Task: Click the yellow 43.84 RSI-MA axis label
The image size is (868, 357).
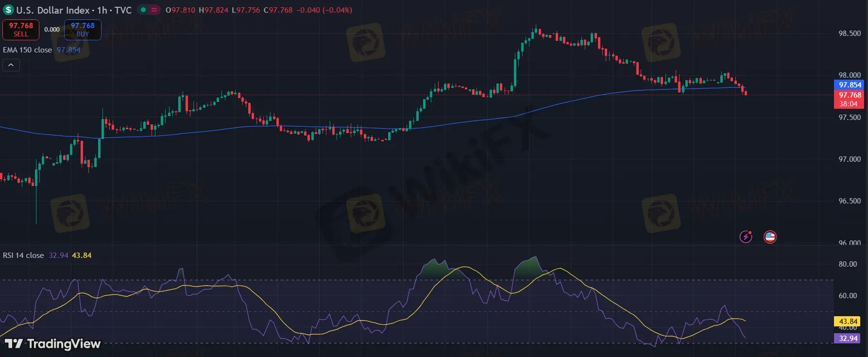Action: (x=848, y=322)
